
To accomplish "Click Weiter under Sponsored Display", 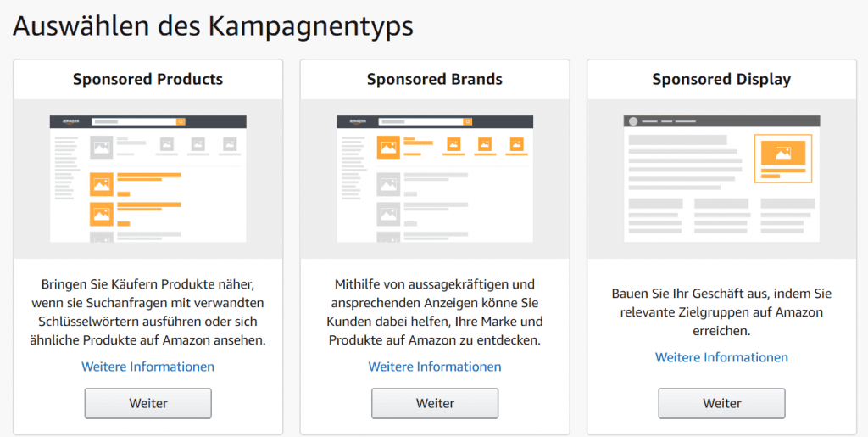I will click(721, 403).
